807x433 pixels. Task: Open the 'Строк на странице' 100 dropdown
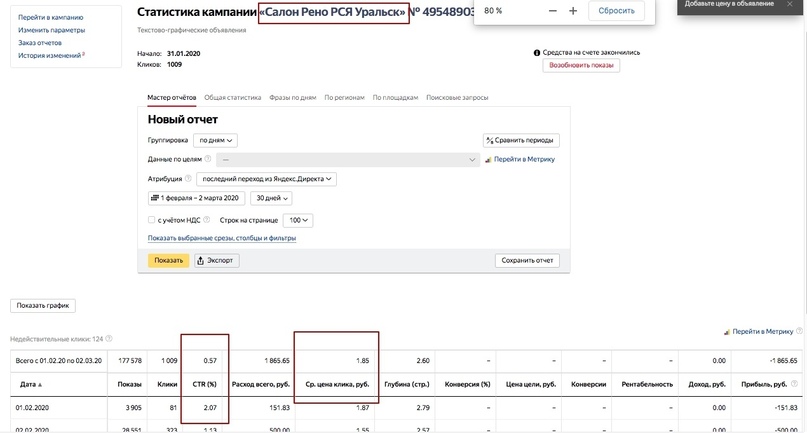[298, 220]
